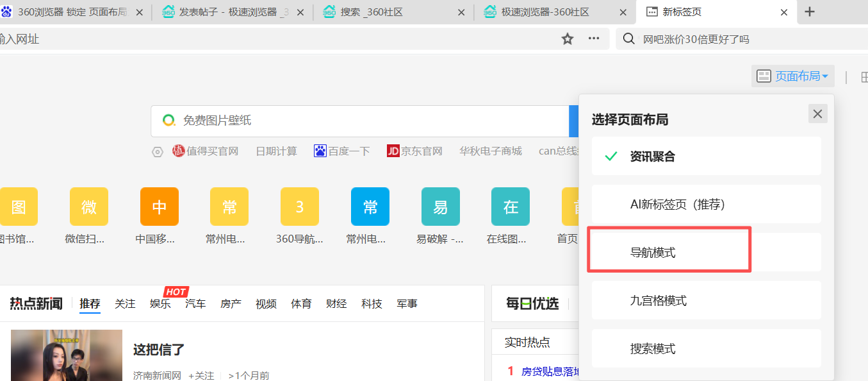Open the 日期计算 quick link

276,151
